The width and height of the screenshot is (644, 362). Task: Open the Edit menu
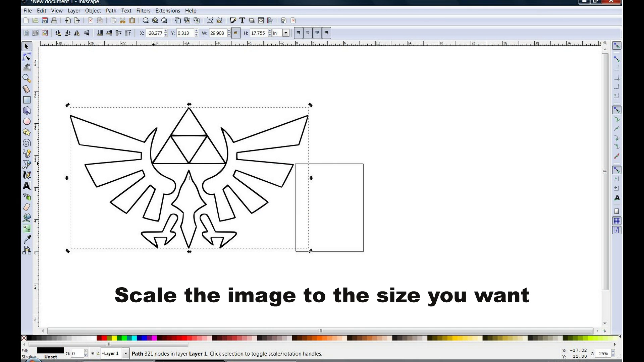[x=41, y=11]
